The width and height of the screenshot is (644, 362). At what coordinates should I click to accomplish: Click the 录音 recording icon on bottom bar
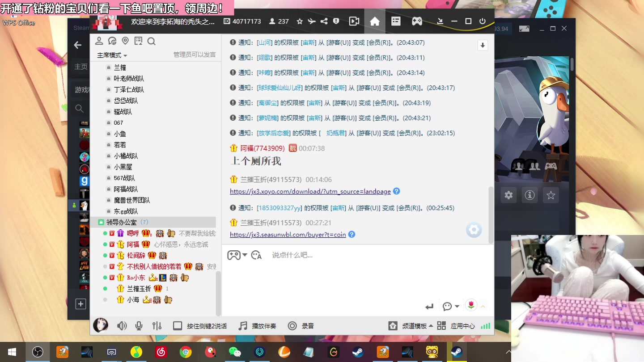pyautogui.click(x=292, y=326)
